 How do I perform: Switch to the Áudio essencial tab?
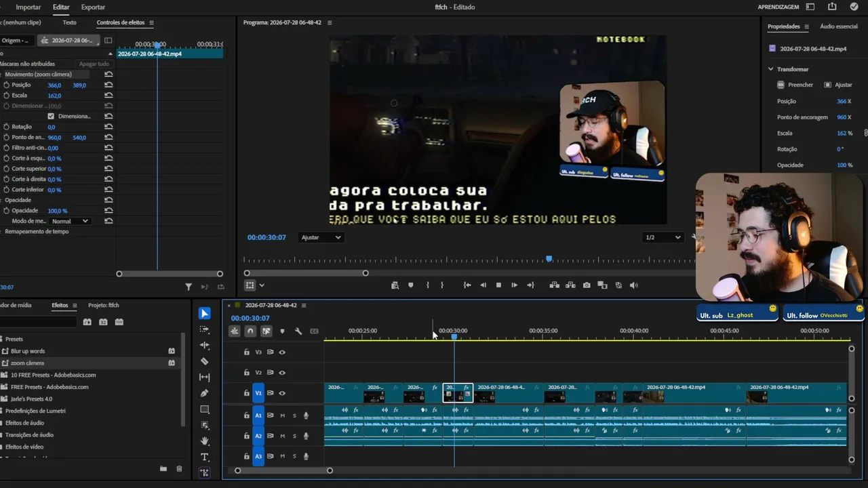coord(839,26)
